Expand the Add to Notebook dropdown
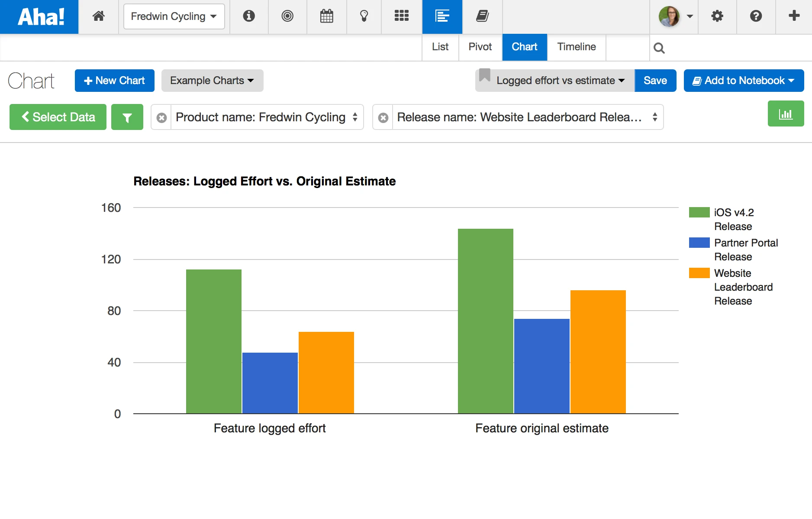 click(x=744, y=81)
